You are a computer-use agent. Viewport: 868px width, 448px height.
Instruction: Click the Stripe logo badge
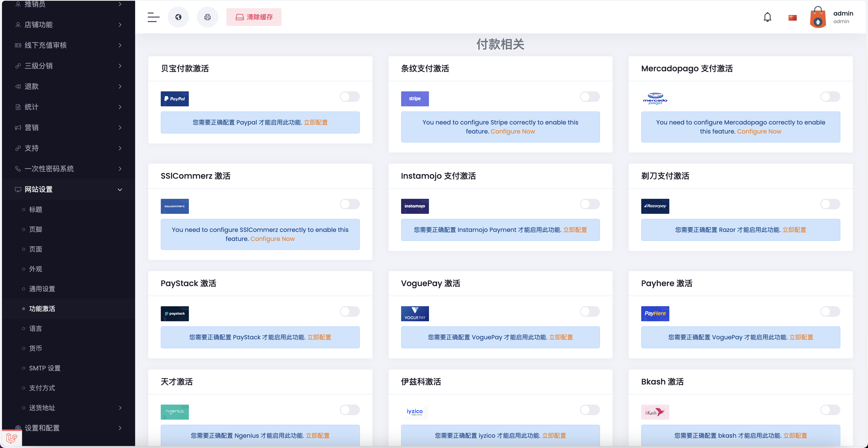pyautogui.click(x=415, y=99)
